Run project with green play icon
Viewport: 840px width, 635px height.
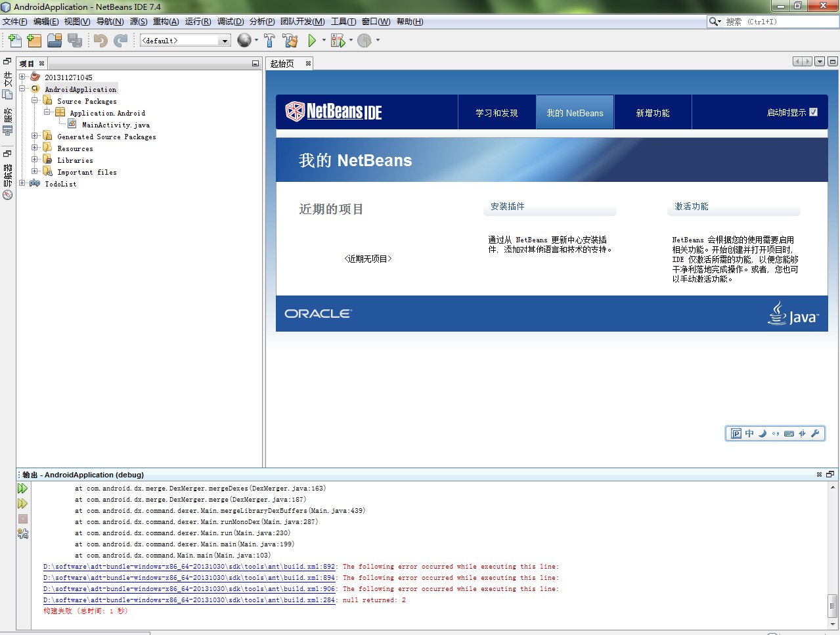tap(312, 41)
